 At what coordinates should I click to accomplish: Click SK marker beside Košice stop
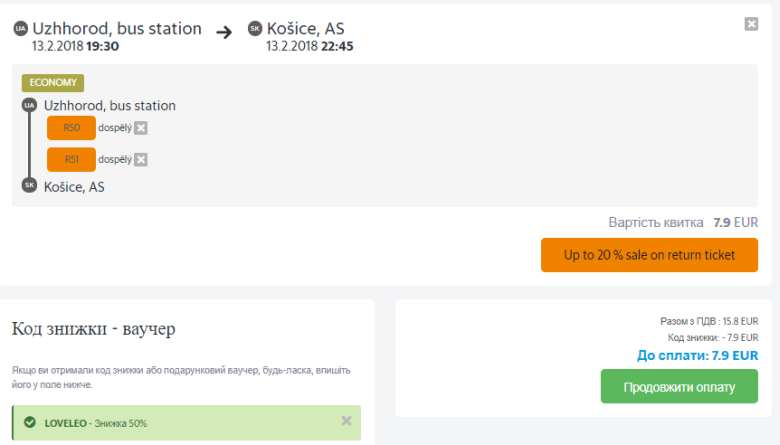click(29, 186)
